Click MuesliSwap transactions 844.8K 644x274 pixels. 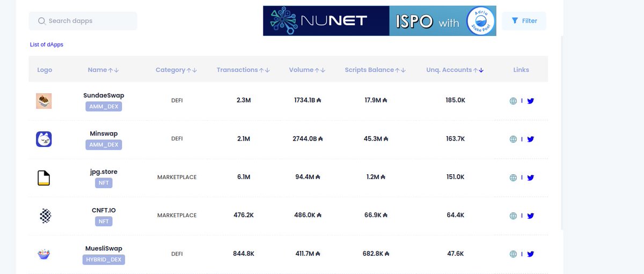244,254
